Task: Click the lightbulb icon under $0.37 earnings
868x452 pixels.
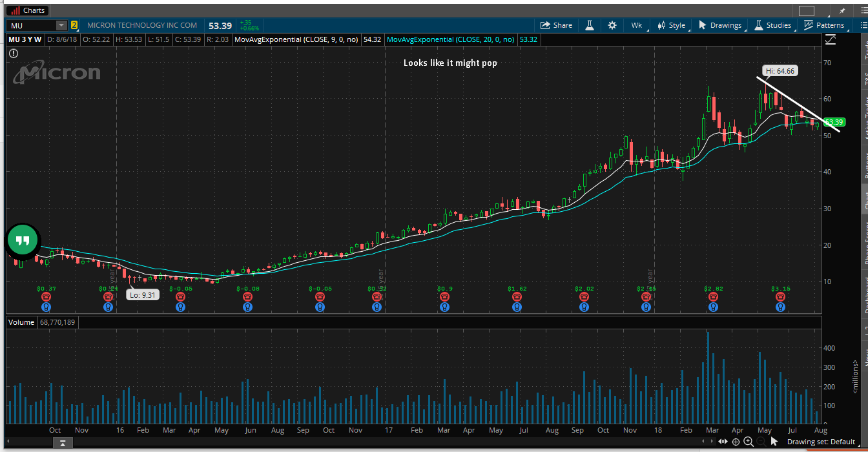Action: (x=46, y=307)
